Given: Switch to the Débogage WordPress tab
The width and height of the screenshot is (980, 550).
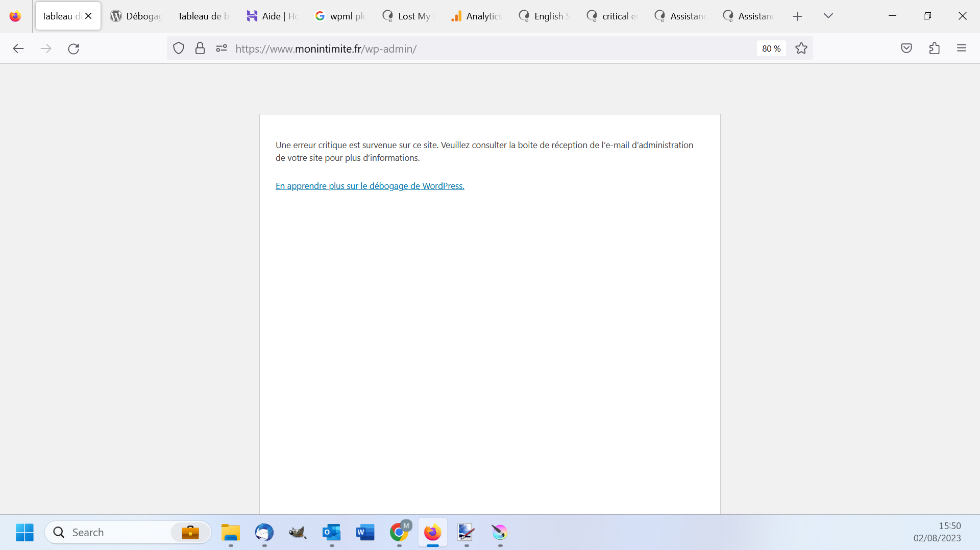Looking at the screenshot, I should [x=136, y=16].
